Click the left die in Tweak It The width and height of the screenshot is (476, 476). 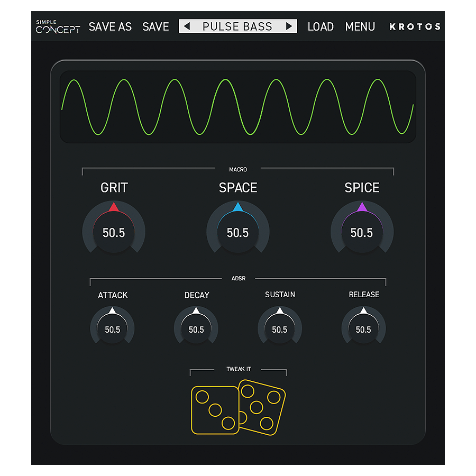[x=215, y=410]
